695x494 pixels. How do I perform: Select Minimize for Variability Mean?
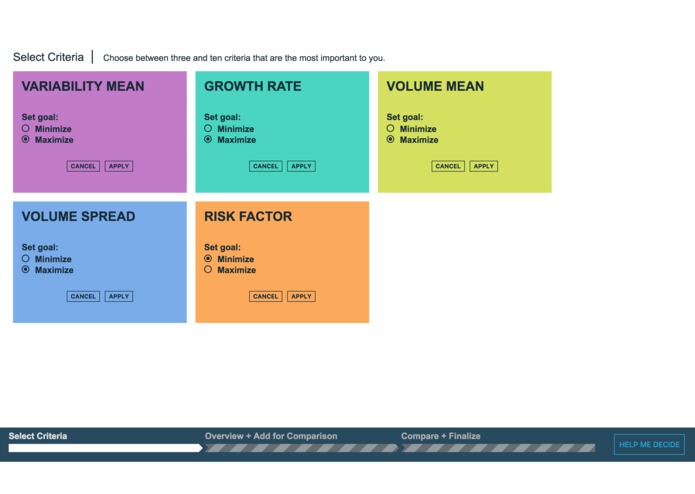click(26, 128)
